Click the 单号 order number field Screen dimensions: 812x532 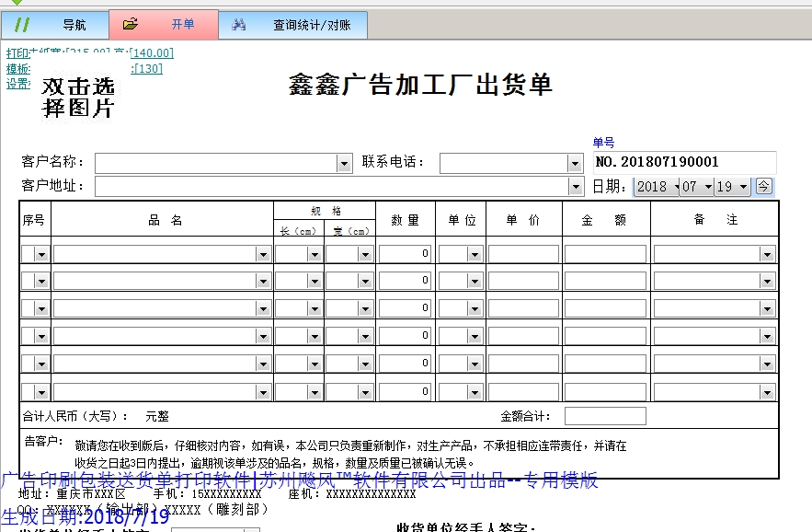click(x=685, y=162)
